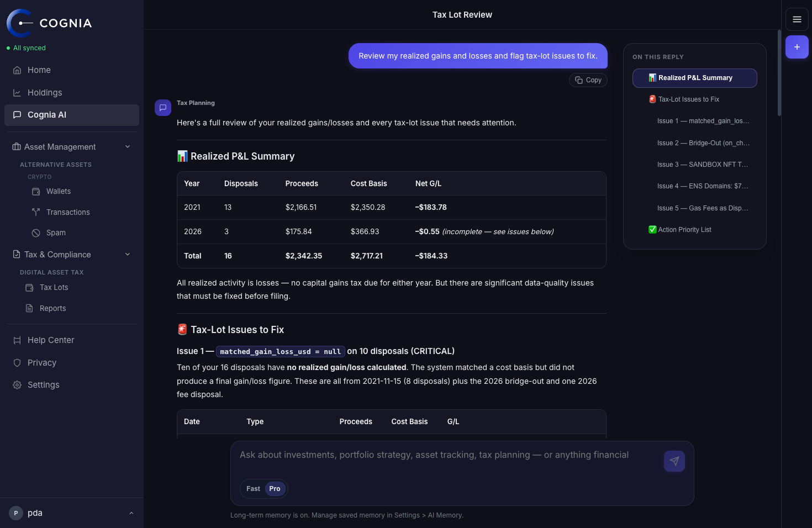Viewport: 812px width, 528px height.
Task: Click the chat message input field
Action: (x=447, y=455)
